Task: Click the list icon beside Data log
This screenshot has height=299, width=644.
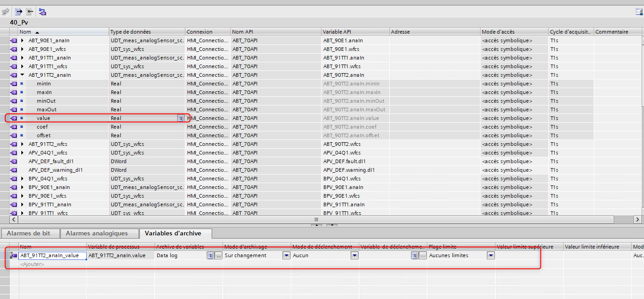Action: coord(210,255)
